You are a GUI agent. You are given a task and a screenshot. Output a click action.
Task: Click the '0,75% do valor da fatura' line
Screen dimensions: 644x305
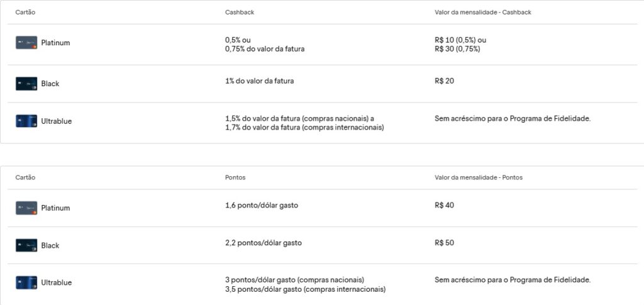point(265,49)
